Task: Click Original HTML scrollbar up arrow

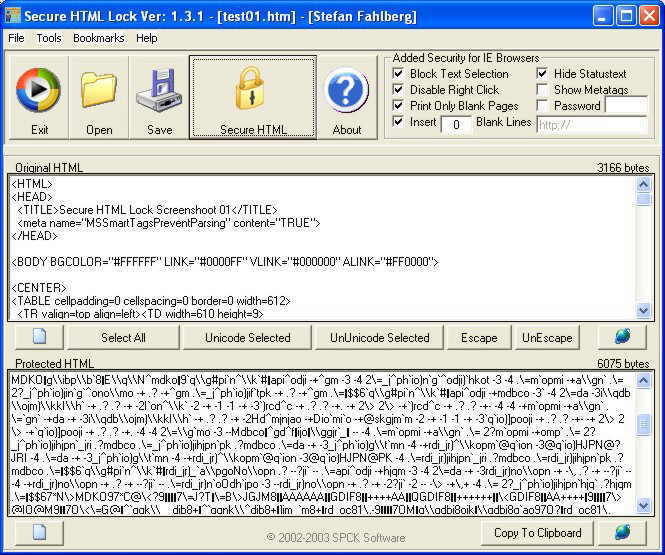Action: pyautogui.click(x=643, y=184)
